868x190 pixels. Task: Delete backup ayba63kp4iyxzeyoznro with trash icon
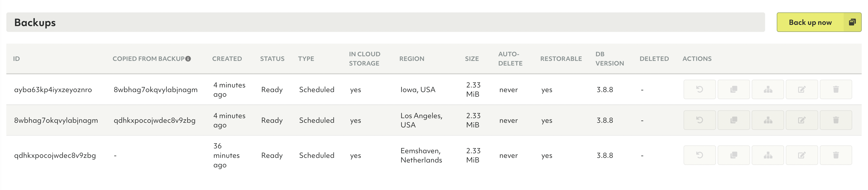pyautogui.click(x=836, y=89)
